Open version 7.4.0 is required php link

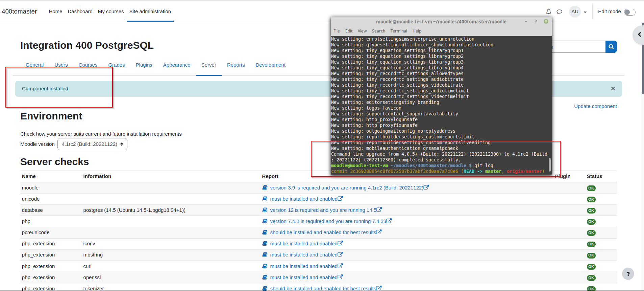[x=328, y=221]
